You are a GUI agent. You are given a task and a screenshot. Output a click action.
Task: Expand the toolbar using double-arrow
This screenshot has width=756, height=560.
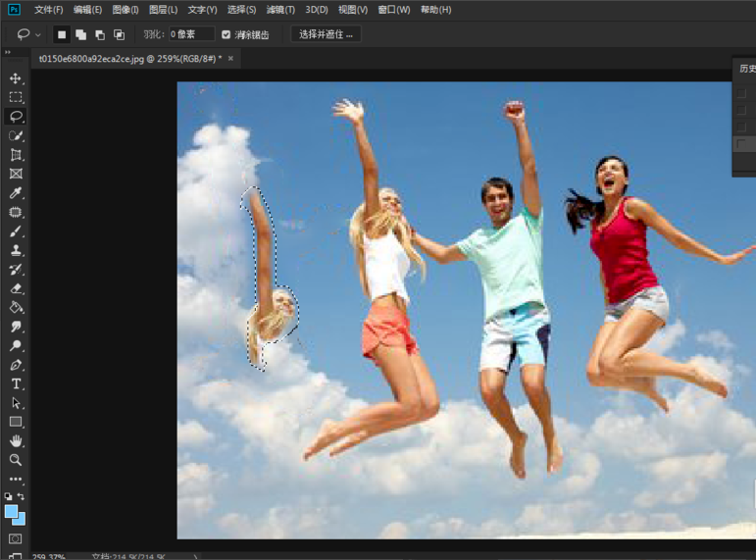pyautogui.click(x=8, y=53)
